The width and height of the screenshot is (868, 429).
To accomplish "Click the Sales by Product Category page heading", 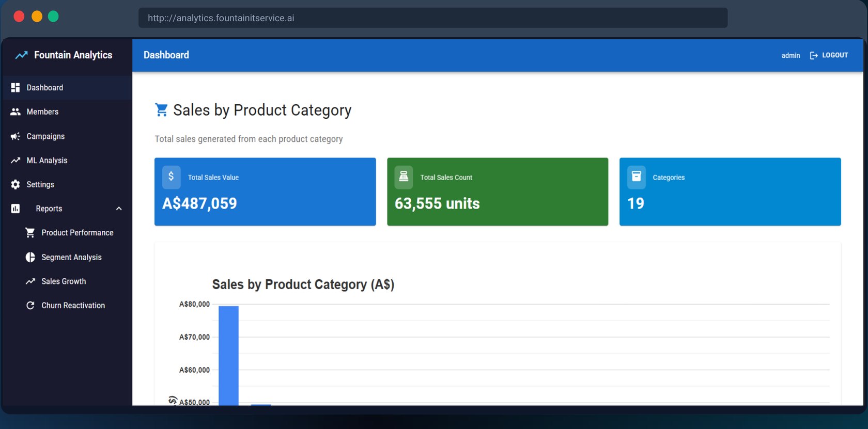I will pos(262,110).
